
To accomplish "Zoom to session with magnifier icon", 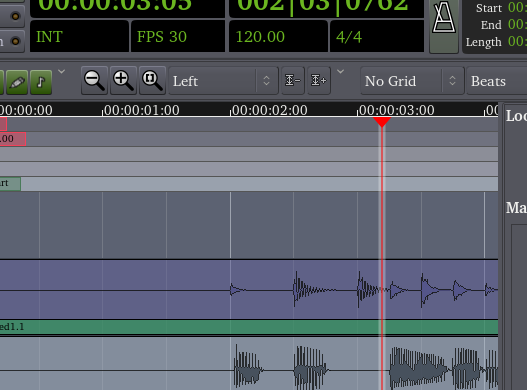I will [x=152, y=80].
